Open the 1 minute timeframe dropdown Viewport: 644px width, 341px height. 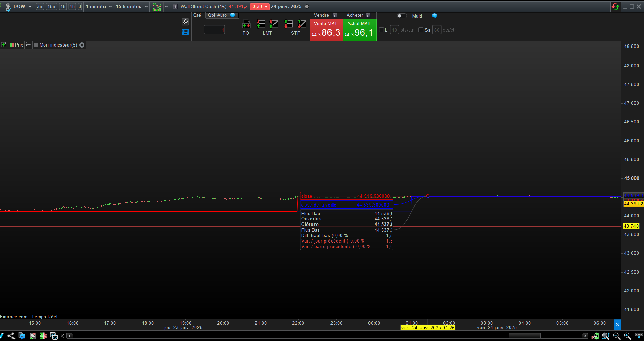click(x=99, y=7)
